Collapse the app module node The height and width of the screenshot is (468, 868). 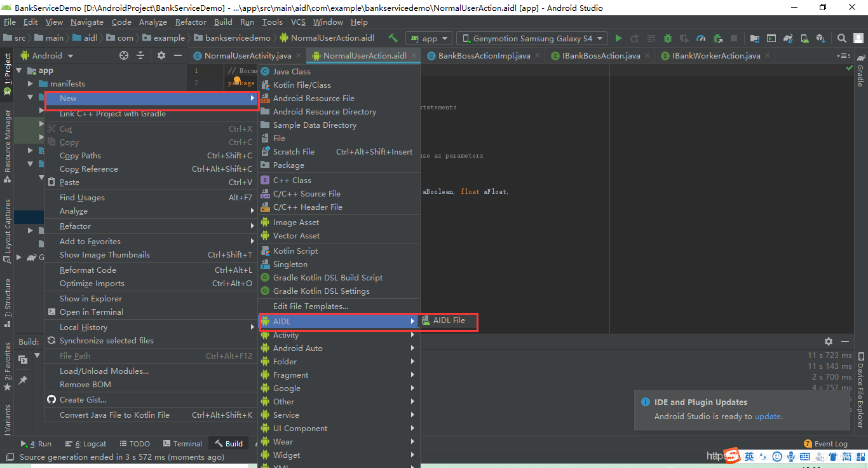pos(19,71)
